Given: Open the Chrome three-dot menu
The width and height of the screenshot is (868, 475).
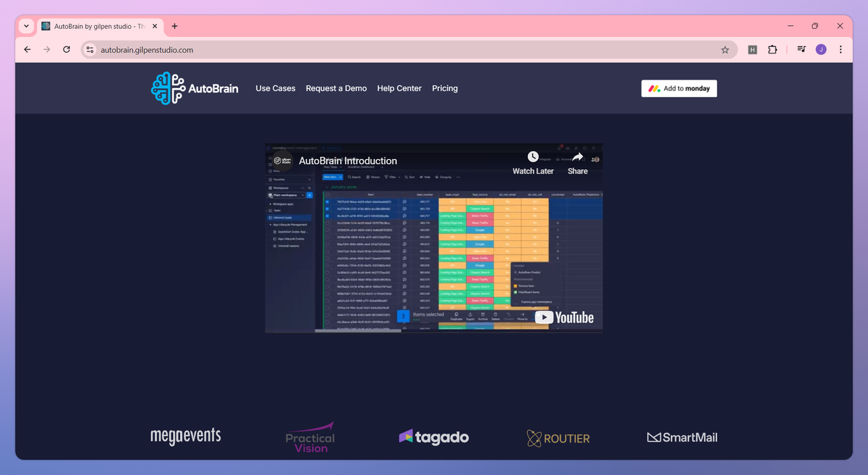Looking at the screenshot, I should [841, 50].
